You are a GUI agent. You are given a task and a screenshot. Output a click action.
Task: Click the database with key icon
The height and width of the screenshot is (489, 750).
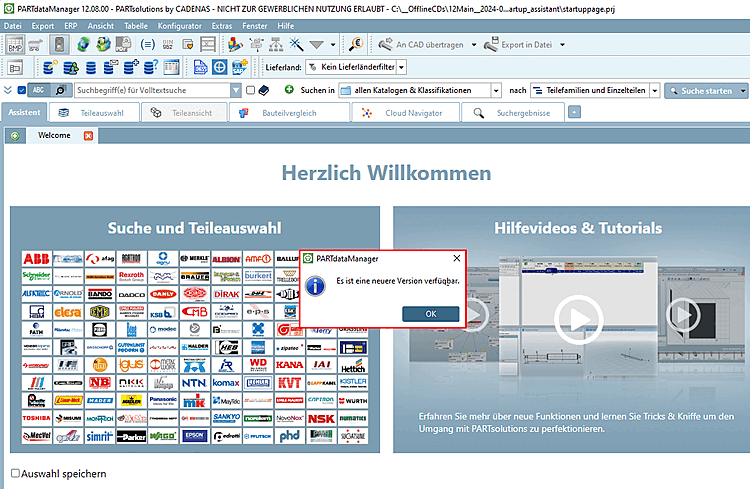point(50,67)
